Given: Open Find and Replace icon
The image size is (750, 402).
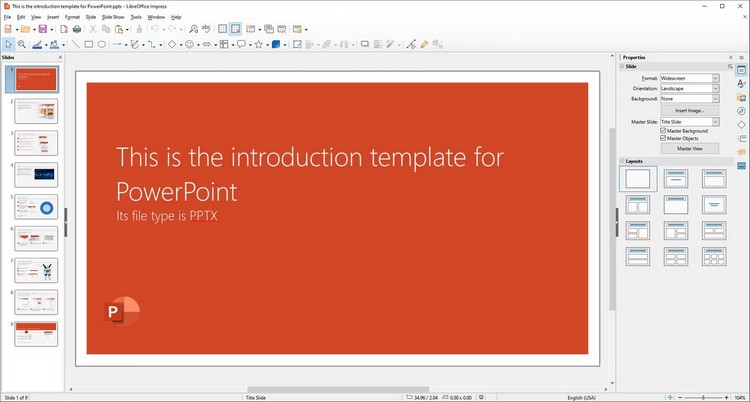Looking at the screenshot, I should pyautogui.click(x=194, y=29).
